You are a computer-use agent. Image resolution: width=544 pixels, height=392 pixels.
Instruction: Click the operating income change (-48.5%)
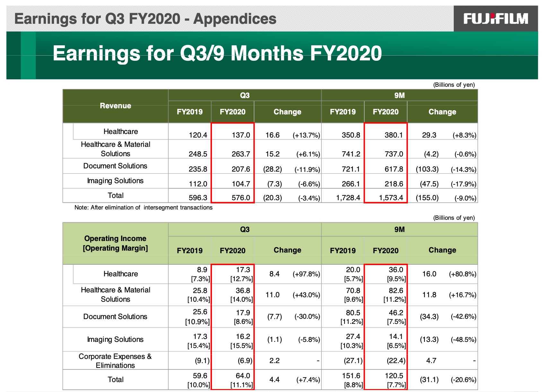[464, 340]
